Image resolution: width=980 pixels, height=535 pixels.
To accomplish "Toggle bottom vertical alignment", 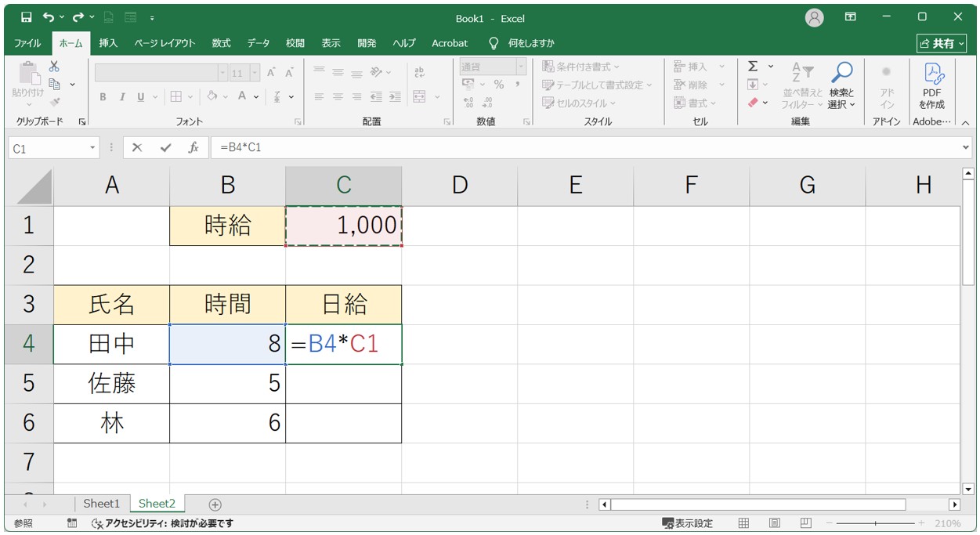I will click(356, 73).
